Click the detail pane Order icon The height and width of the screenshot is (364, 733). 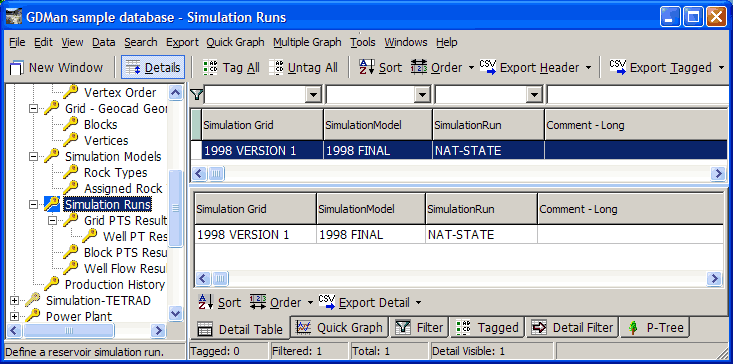(258, 302)
